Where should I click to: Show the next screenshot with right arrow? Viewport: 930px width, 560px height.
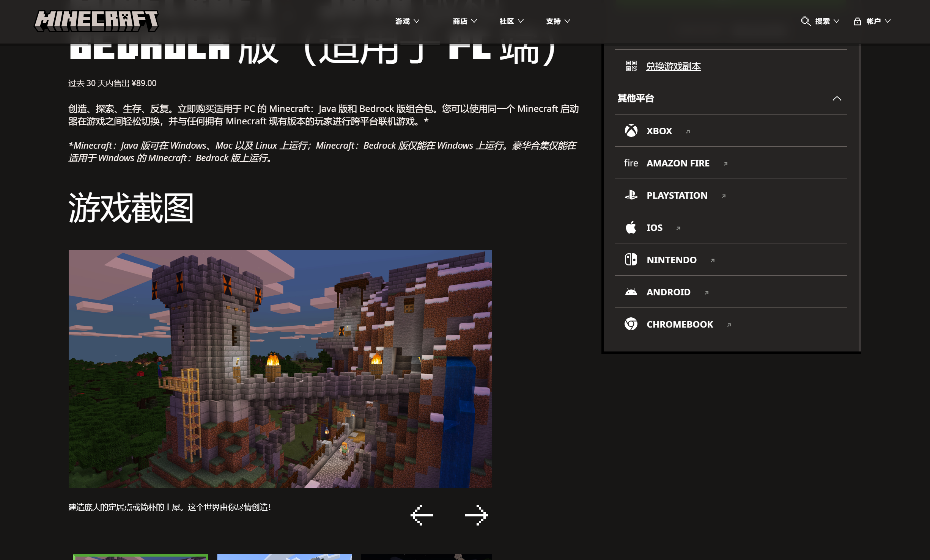tap(476, 515)
